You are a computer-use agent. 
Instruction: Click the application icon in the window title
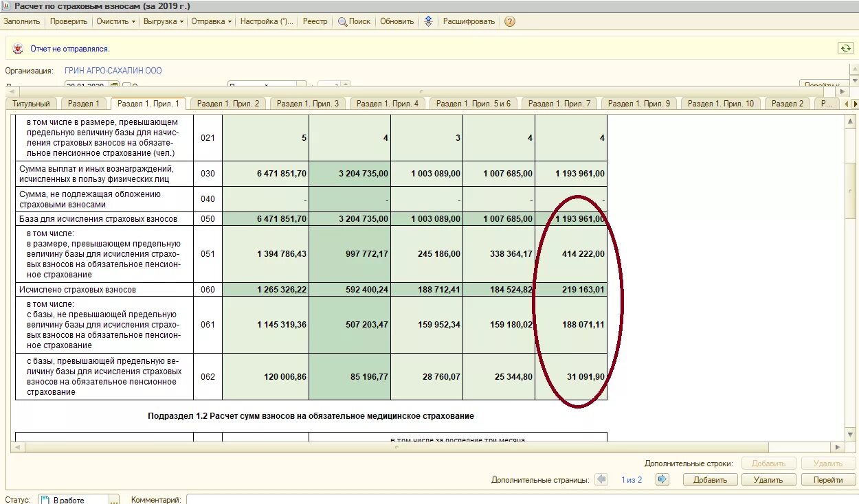pyautogui.click(x=7, y=5)
